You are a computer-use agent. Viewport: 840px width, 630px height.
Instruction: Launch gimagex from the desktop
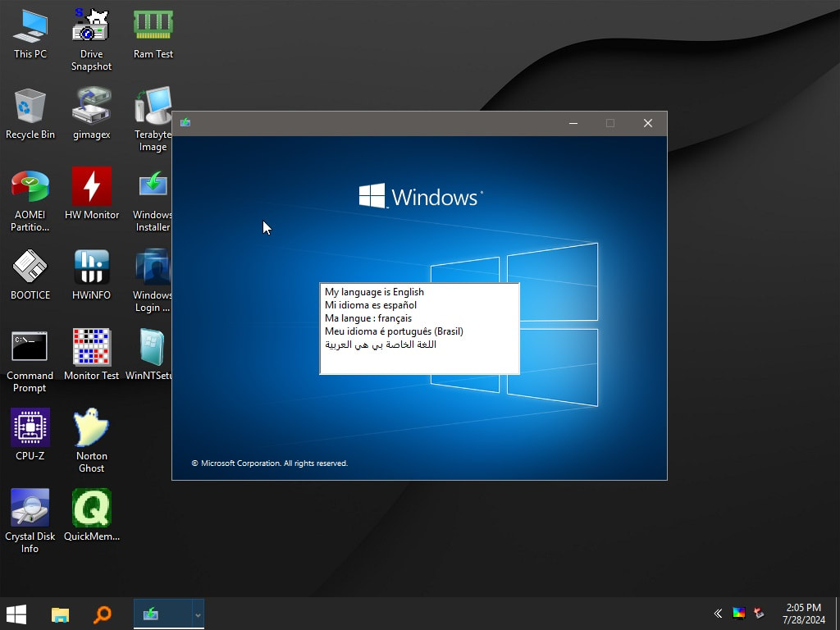click(x=92, y=114)
